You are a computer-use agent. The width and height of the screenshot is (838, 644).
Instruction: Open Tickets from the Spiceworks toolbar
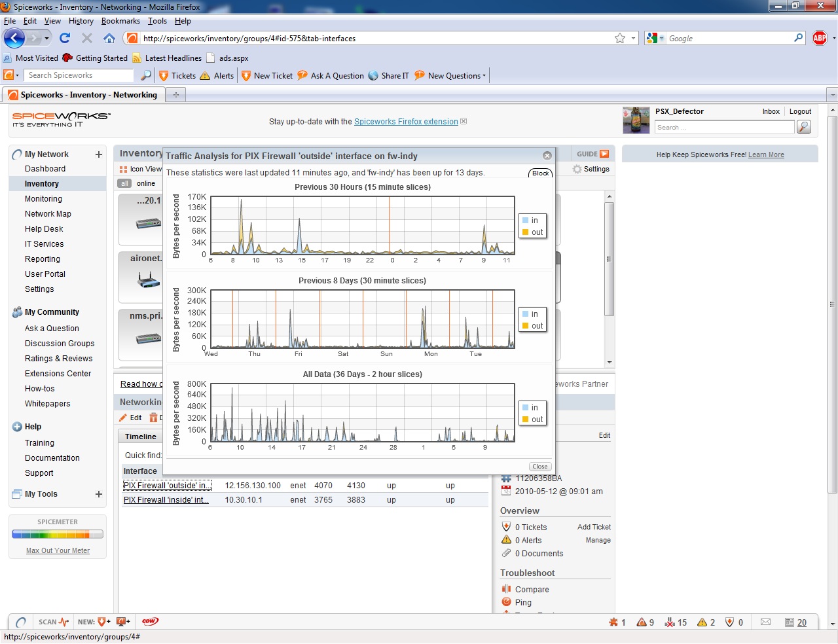point(176,75)
